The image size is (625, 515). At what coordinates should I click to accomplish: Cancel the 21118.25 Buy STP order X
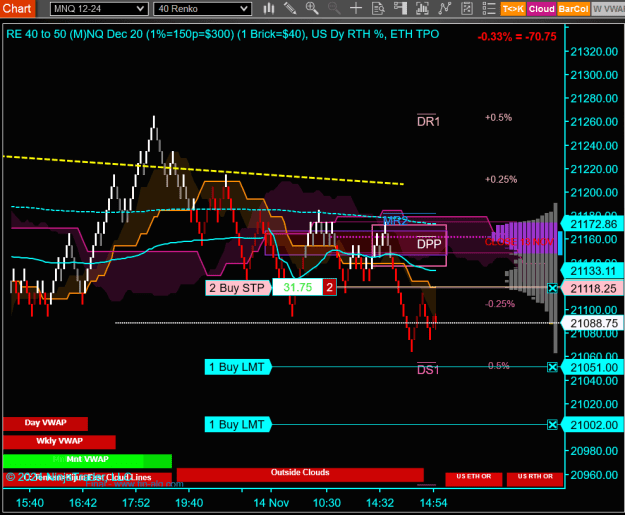coord(552,288)
